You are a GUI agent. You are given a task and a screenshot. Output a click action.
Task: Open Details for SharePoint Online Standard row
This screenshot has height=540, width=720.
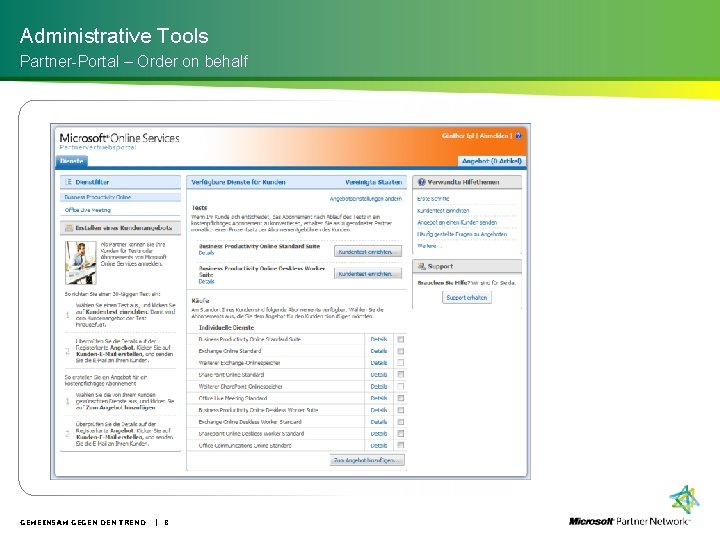point(379,375)
